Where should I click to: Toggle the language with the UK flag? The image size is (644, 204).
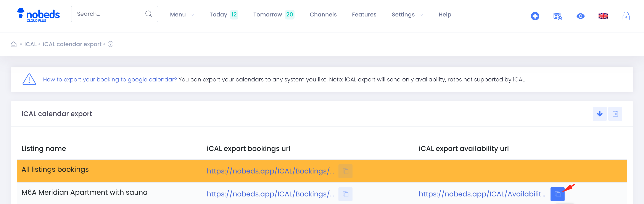(x=603, y=16)
